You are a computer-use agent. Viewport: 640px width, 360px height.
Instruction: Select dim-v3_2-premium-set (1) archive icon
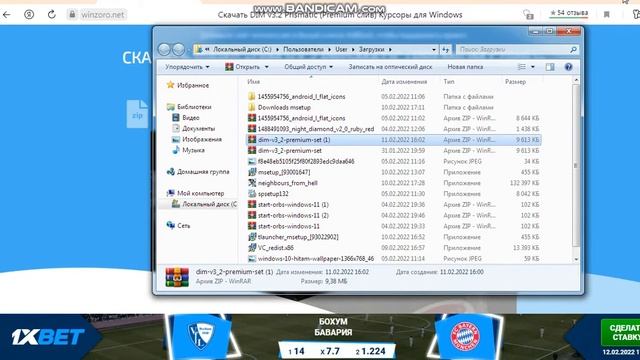click(252, 140)
